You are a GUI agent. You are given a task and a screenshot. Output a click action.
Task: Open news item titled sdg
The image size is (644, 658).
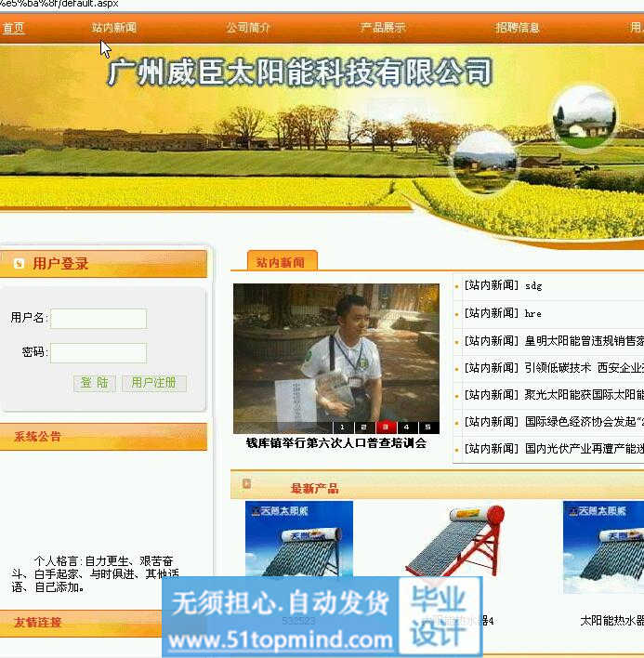coord(533,285)
